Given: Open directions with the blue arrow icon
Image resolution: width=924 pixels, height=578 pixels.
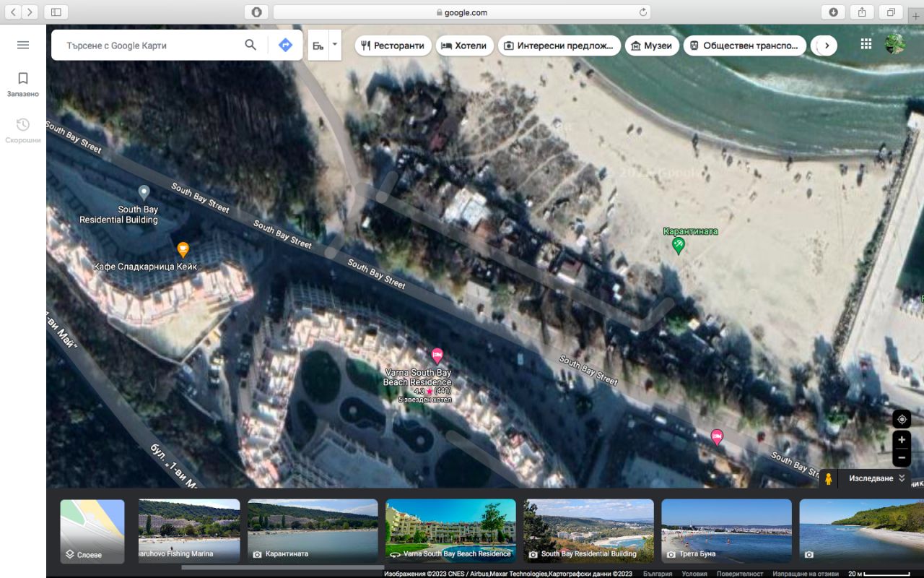Looking at the screenshot, I should (x=285, y=45).
